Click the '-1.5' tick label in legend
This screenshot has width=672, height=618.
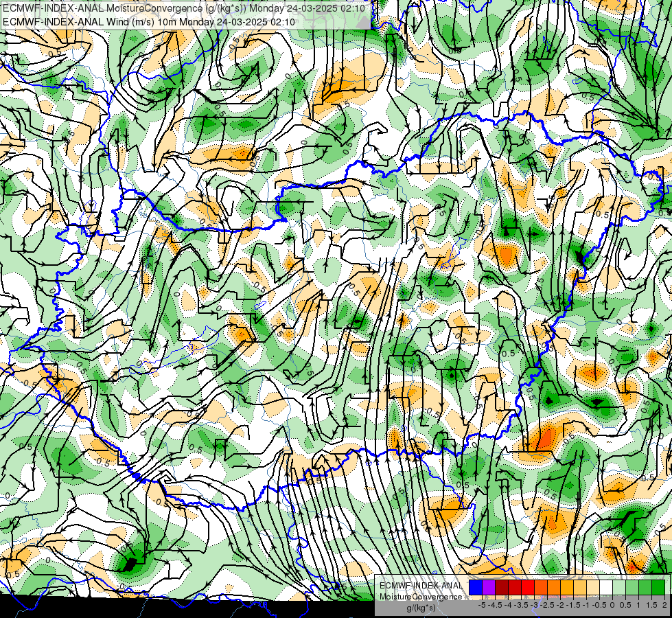[573, 605]
